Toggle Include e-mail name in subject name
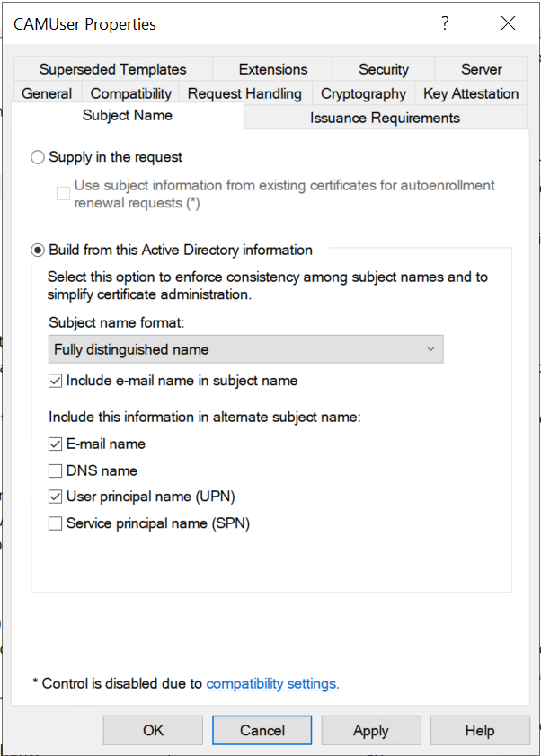The width and height of the screenshot is (541, 756). 56,381
